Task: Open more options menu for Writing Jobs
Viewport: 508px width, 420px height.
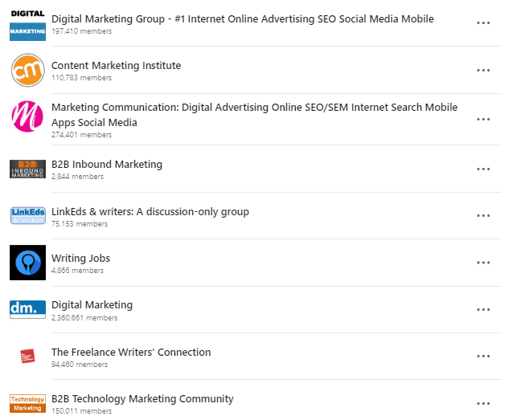Action: [483, 263]
